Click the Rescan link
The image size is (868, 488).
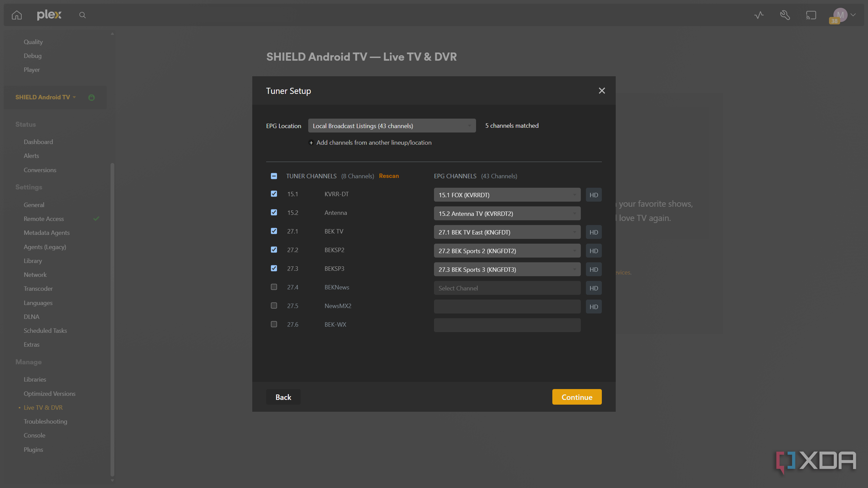tap(389, 176)
